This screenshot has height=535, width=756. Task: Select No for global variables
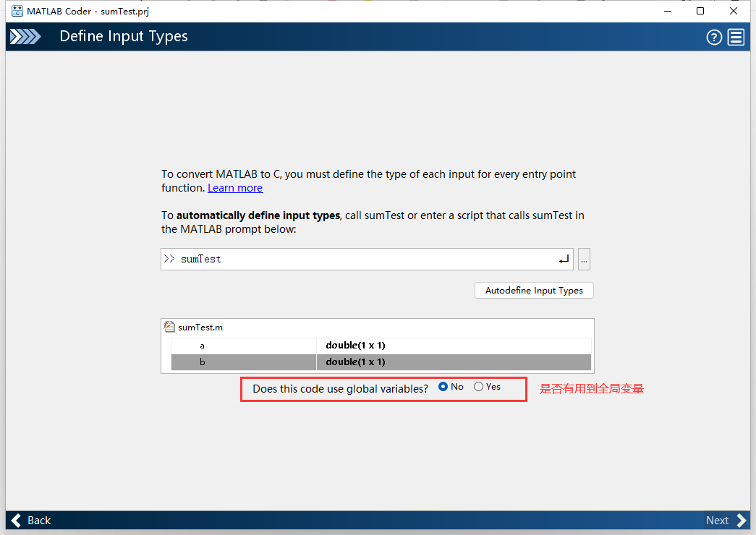(443, 387)
